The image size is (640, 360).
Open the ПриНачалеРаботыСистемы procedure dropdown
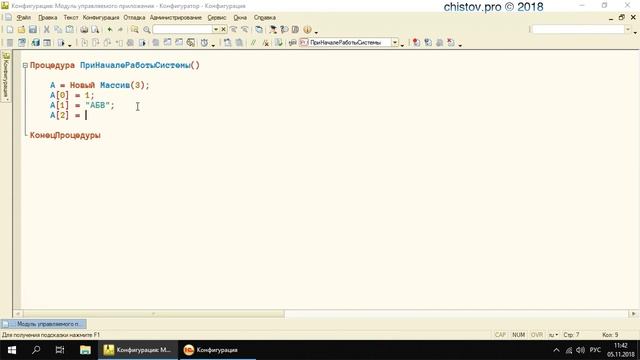(395, 42)
